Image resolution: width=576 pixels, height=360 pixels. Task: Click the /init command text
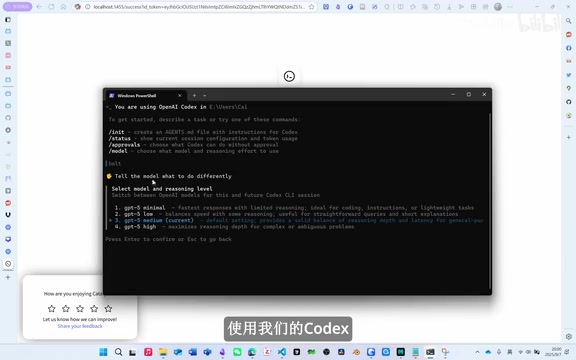116,132
